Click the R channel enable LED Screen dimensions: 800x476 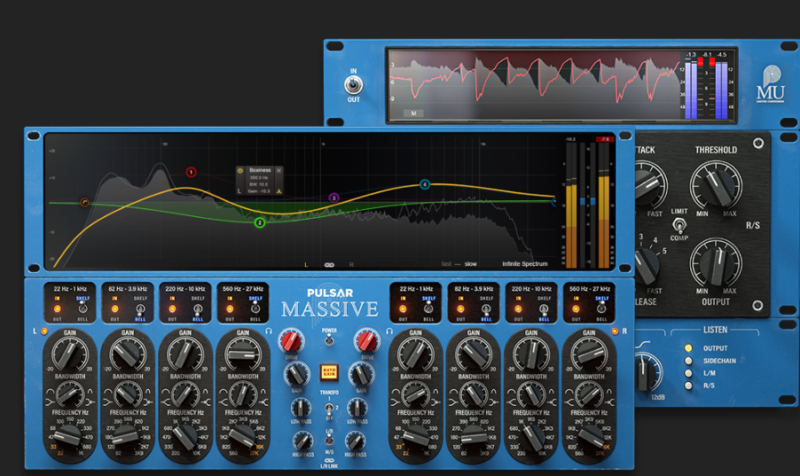point(615,331)
